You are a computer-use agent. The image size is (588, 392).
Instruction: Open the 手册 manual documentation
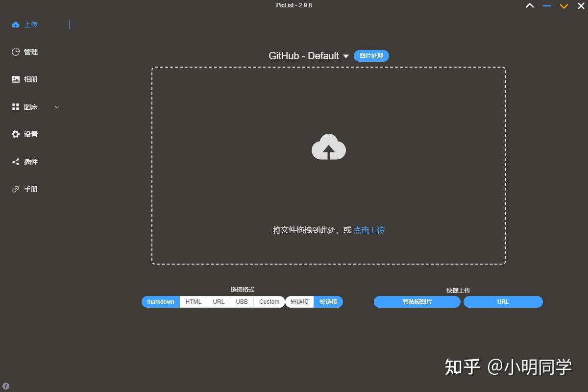[29, 189]
